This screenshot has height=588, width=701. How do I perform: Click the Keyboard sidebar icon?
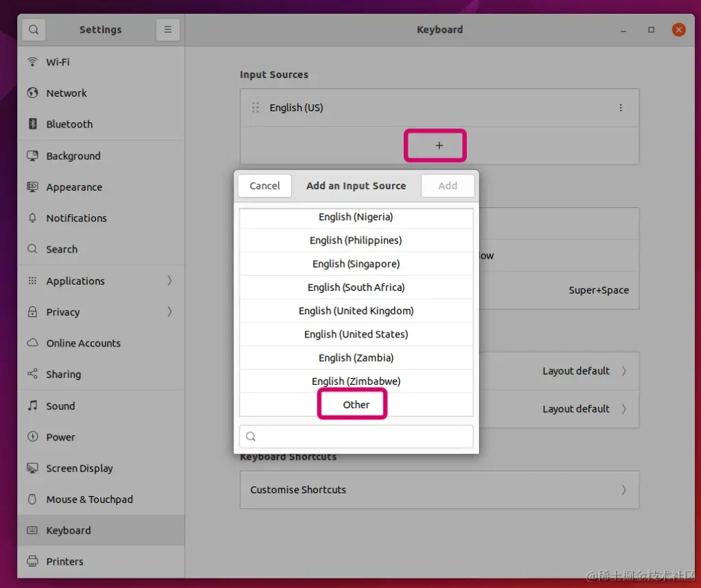point(32,530)
